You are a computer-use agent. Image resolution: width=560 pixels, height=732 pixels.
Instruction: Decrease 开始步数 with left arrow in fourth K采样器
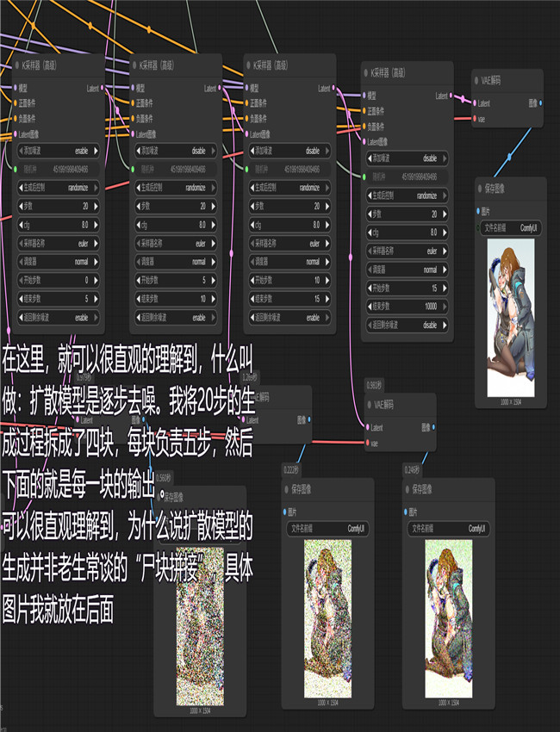coord(368,288)
